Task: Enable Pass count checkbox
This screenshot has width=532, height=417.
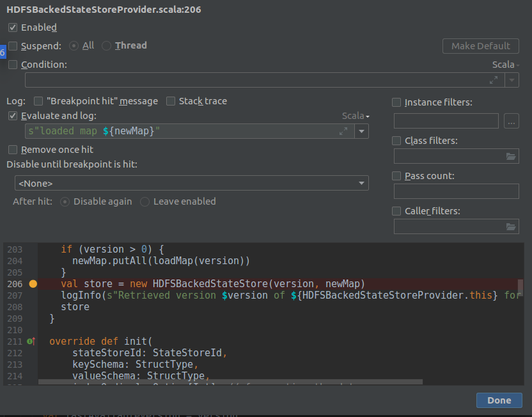Action: pos(396,176)
